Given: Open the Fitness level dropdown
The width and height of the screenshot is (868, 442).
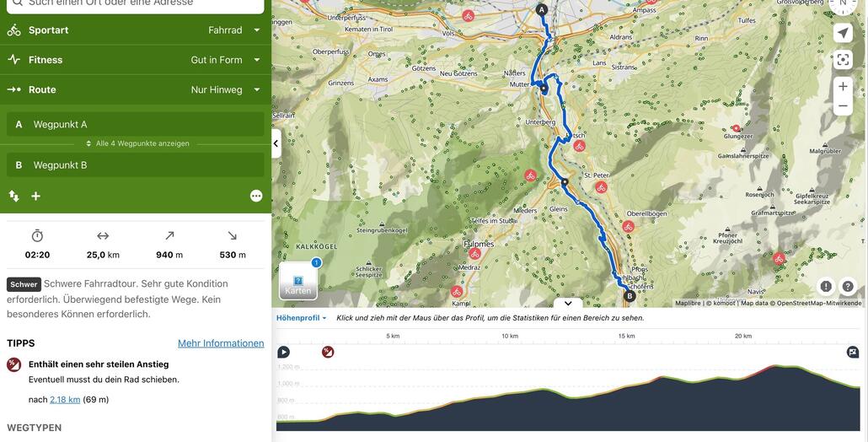Looking at the screenshot, I should (x=135, y=60).
